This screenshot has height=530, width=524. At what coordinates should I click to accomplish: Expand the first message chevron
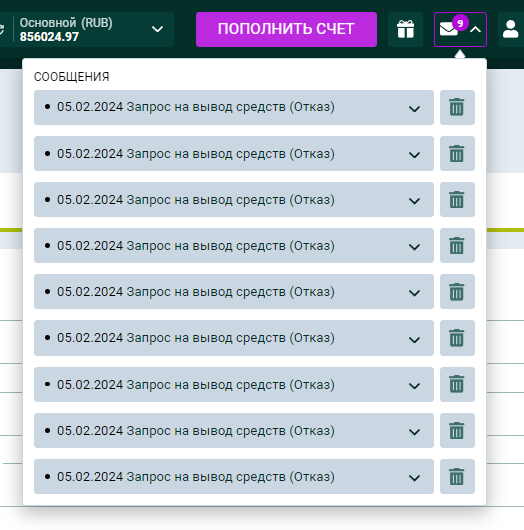pos(414,109)
